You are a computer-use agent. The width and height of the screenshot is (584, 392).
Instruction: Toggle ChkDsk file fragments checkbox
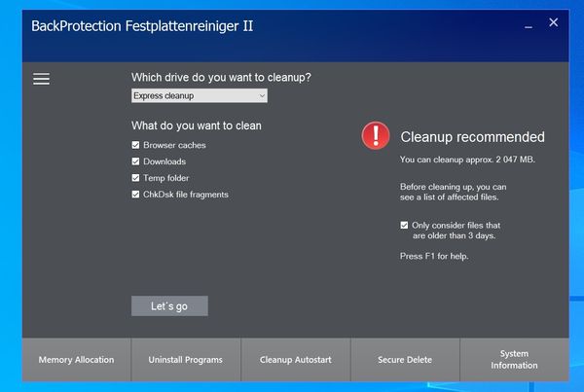click(x=135, y=194)
